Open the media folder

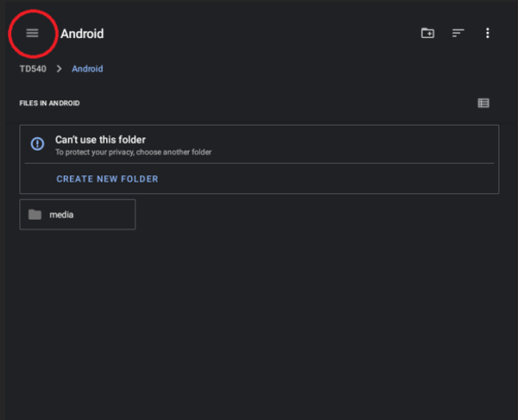(78, 215)
